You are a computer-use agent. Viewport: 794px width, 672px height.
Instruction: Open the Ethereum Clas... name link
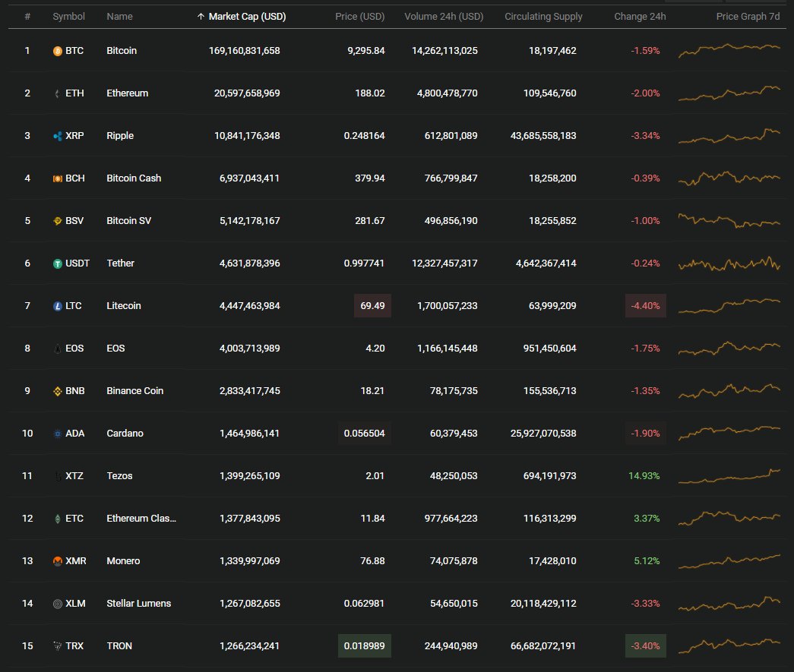coord(141,518)
